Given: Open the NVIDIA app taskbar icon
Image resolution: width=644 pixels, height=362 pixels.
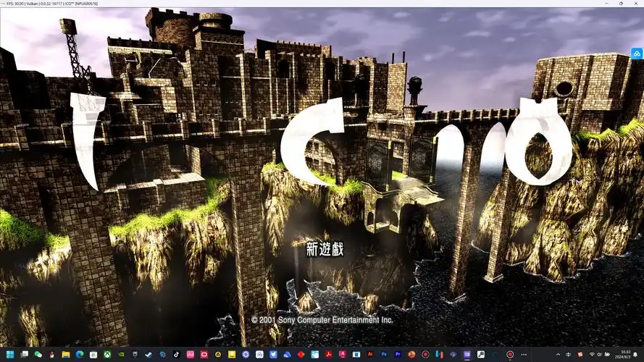Looking at the screenshot, I should (121, 354).
